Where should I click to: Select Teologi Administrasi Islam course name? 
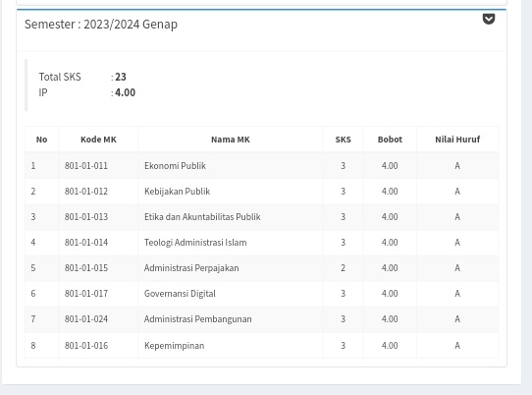coord(195,243)
